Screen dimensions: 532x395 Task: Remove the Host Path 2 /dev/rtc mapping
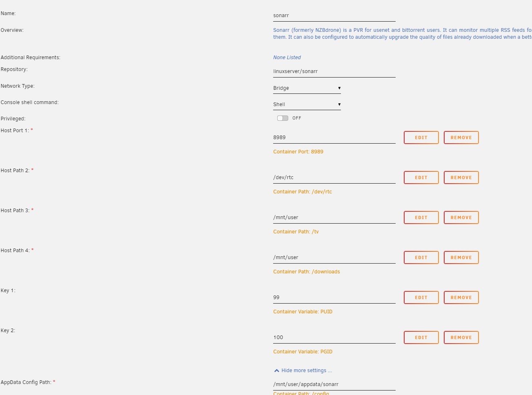[x=461, y=178]
